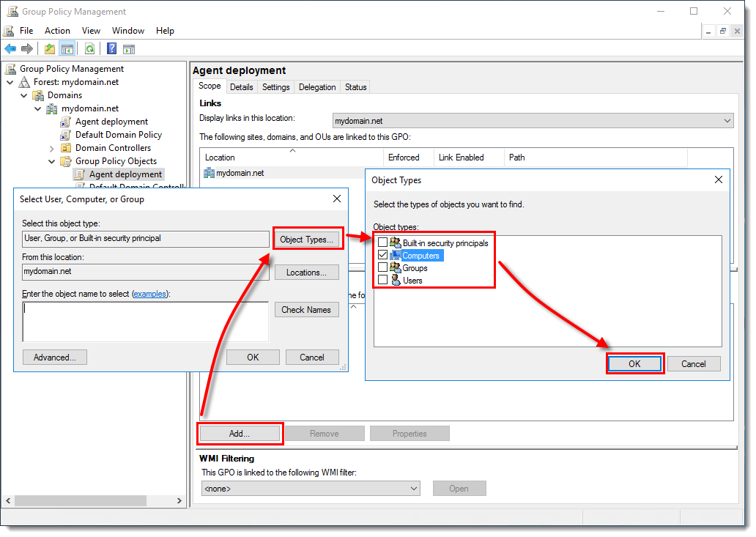Enable the Users object type checkbox
756x537 pixels.
coord(382,280)
